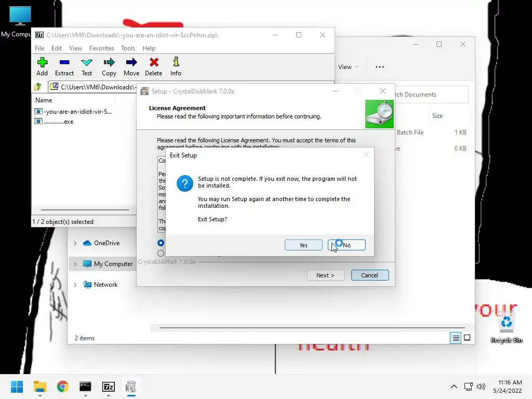Click Next in the setup wizard
532x399 pixels.
coord(325,275)
